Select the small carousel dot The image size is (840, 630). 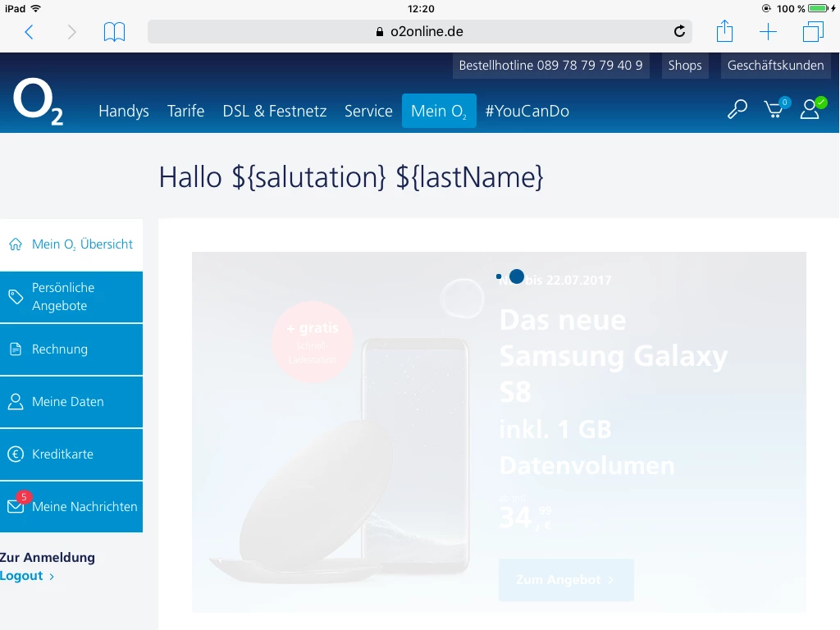(499, 276)
